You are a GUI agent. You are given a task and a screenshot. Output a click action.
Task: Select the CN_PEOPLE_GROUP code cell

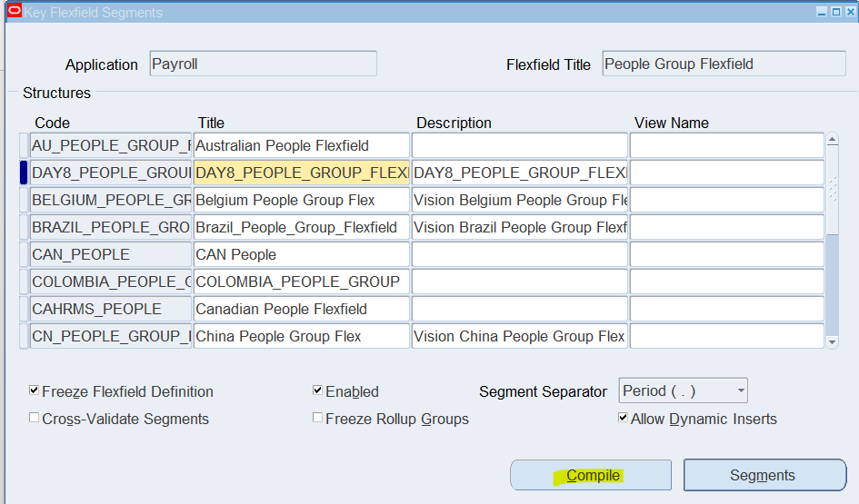(111, 336)
